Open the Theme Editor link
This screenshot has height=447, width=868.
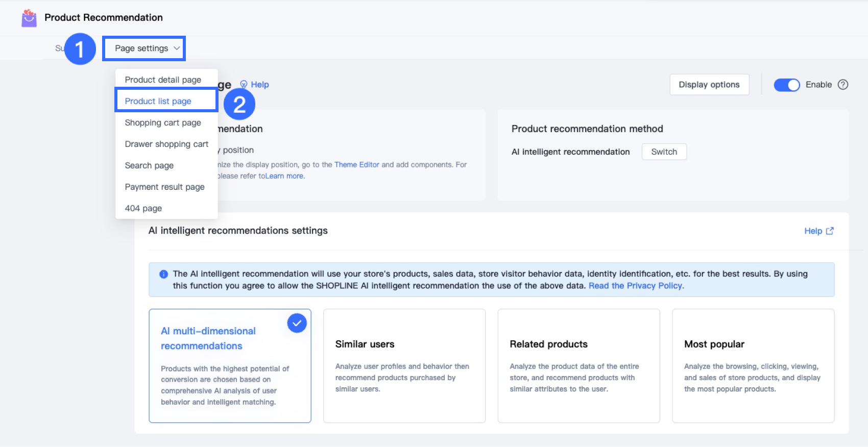(x=356, y=165)
